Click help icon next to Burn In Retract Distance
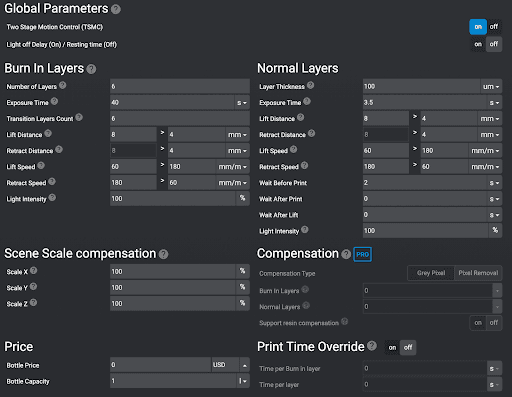Image resolution: width=512 pixels, height=397 pixels. point(59,149)
